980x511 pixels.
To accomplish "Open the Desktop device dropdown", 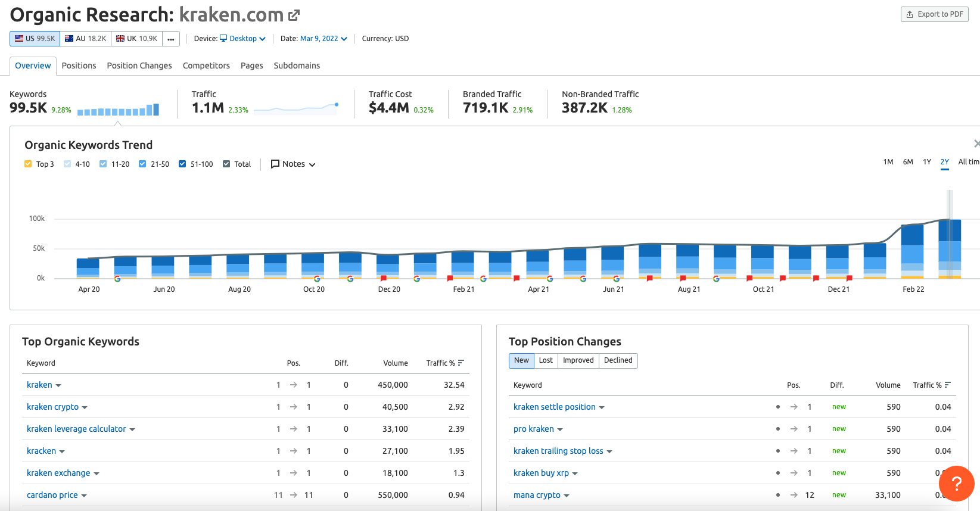I will coord(242,39).
